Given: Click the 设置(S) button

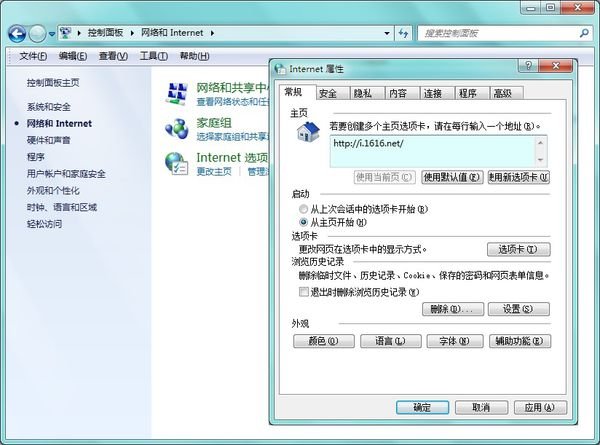Looking at the screenshot, I should [x=518, y=309].
